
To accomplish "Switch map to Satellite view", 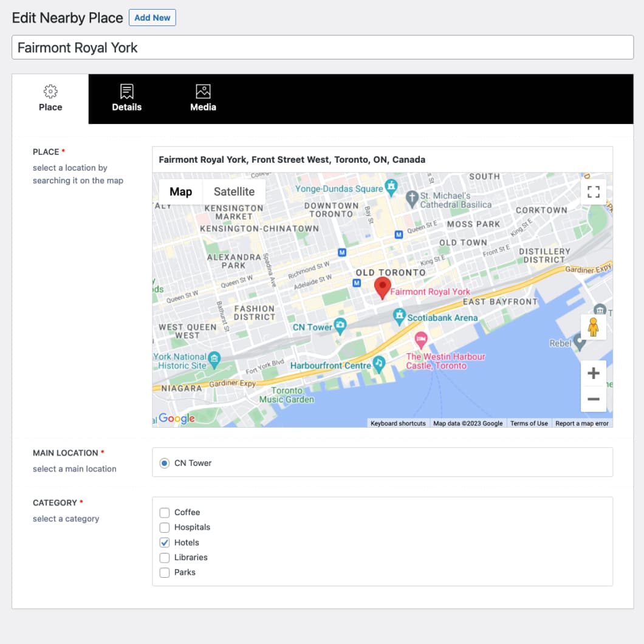I will pos(234,191).
